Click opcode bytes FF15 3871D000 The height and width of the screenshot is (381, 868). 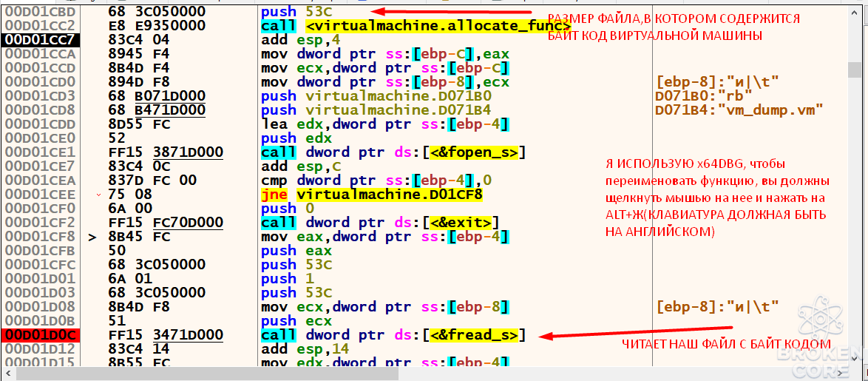166,152
